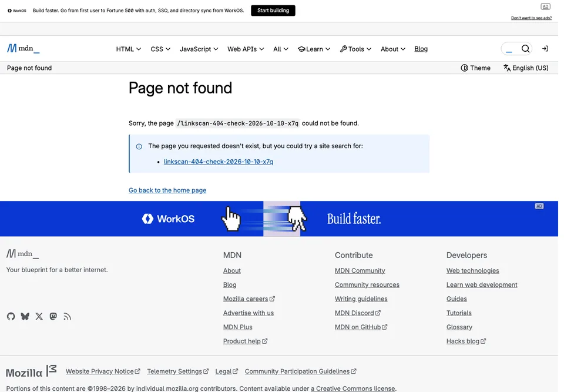
Task: Open MDN Discord link
Action: (x=358, y=313)
